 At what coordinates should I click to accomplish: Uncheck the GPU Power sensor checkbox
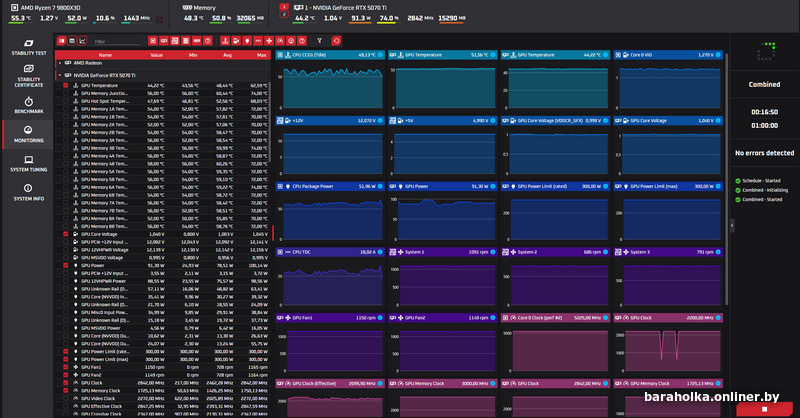pyautogui.click(x=65, y=265)
